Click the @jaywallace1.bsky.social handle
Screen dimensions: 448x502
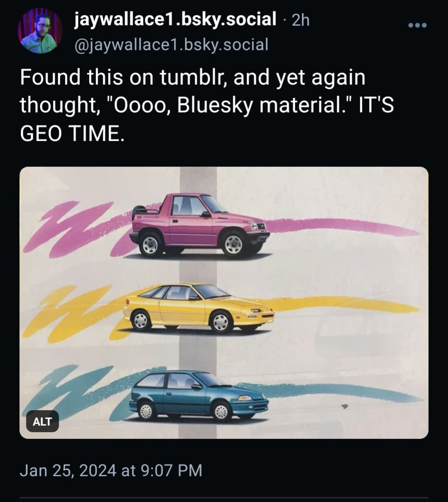171,44
